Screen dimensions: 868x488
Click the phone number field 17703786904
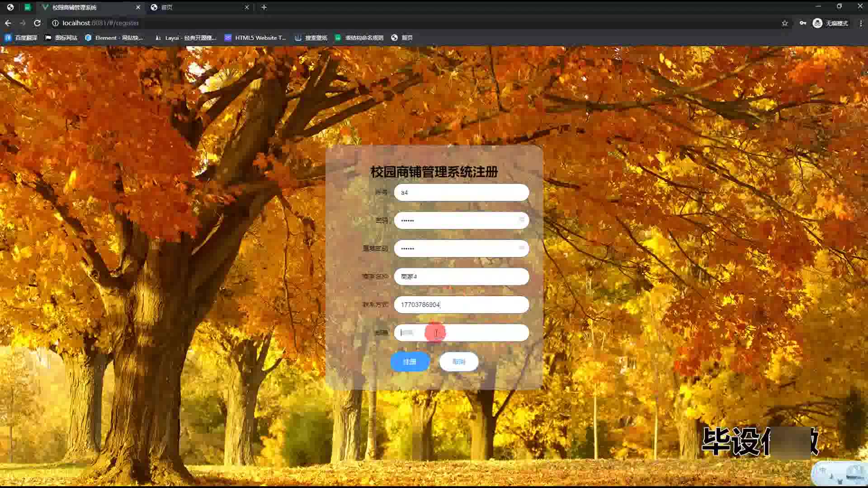click(461, 305)
